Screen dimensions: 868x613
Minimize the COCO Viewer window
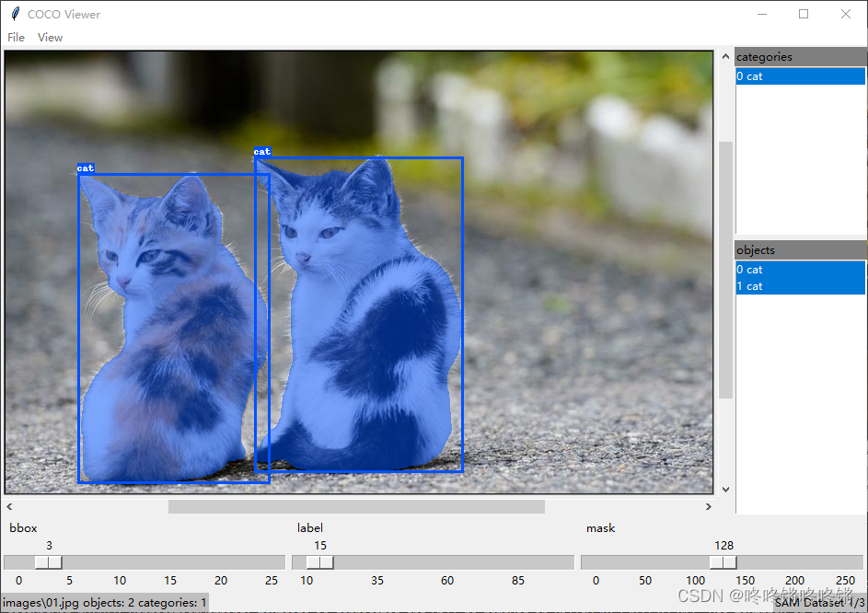pos(762,14)
